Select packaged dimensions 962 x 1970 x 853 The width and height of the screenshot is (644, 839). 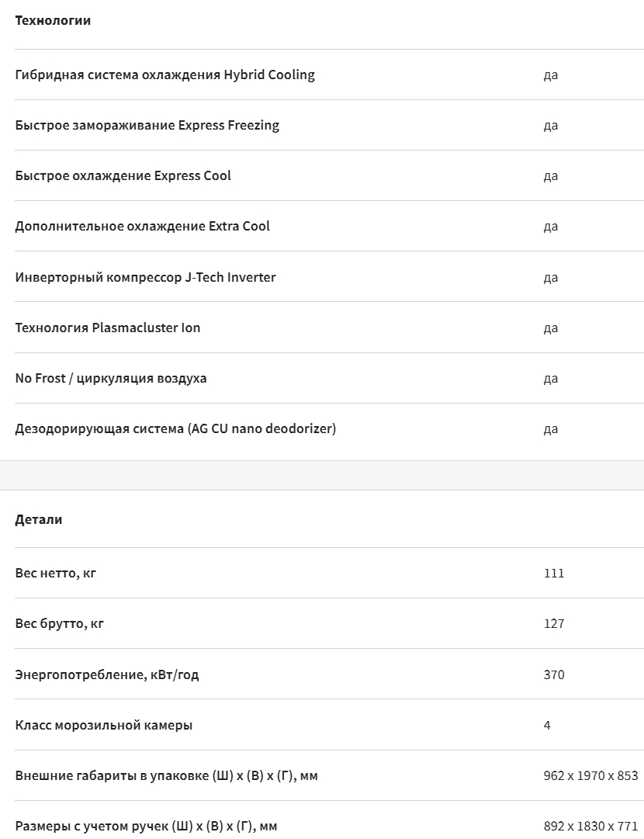[x=590, y=776]
